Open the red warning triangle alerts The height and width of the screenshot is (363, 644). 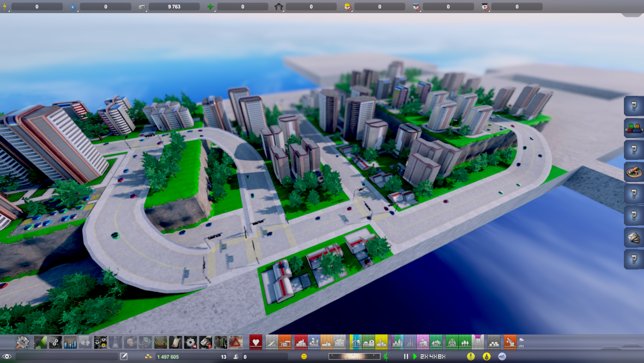click(x=235, y=342)
